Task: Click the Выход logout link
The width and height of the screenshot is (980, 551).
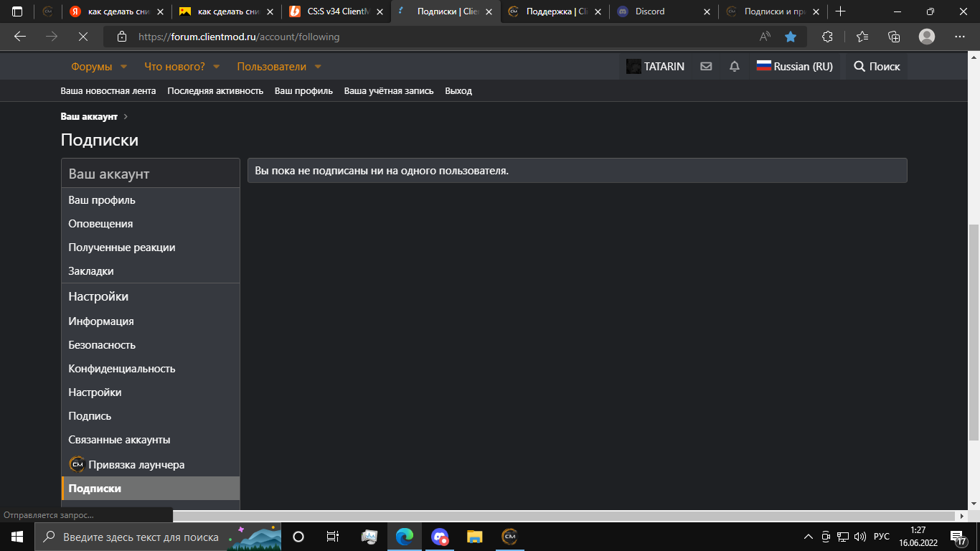Action: pos(458,91)
